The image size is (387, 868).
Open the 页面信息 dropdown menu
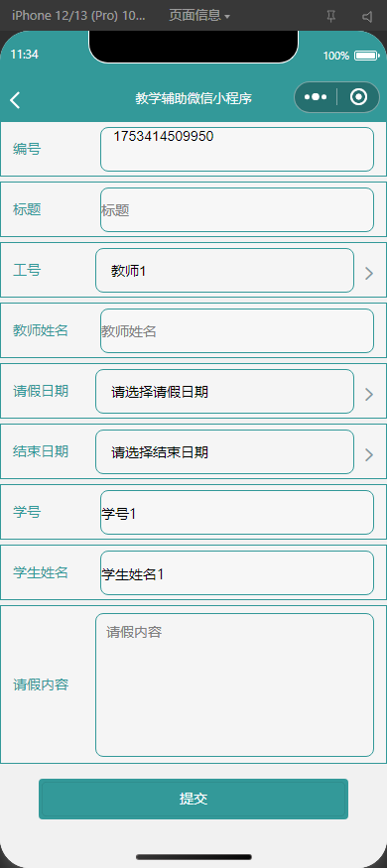pos(199,16)
